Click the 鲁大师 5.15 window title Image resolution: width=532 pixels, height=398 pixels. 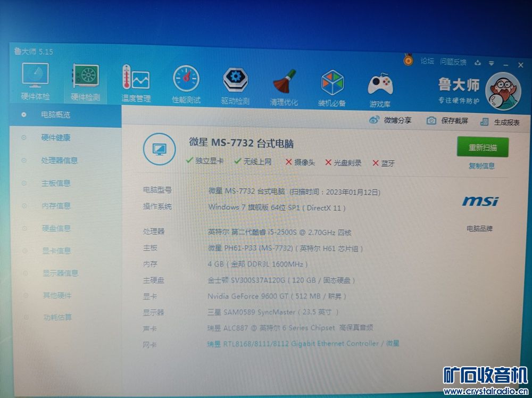[x=34, y=52]
